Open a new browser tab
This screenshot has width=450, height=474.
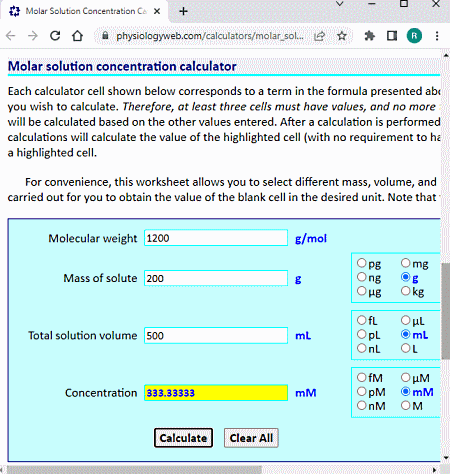point(183,11)
